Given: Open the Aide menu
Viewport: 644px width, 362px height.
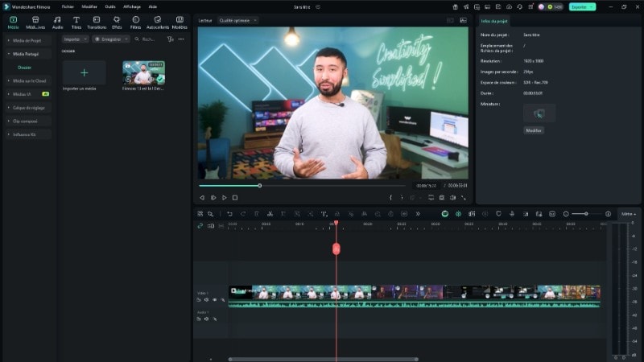Looking at the screenshot, I should coord(152,6).
